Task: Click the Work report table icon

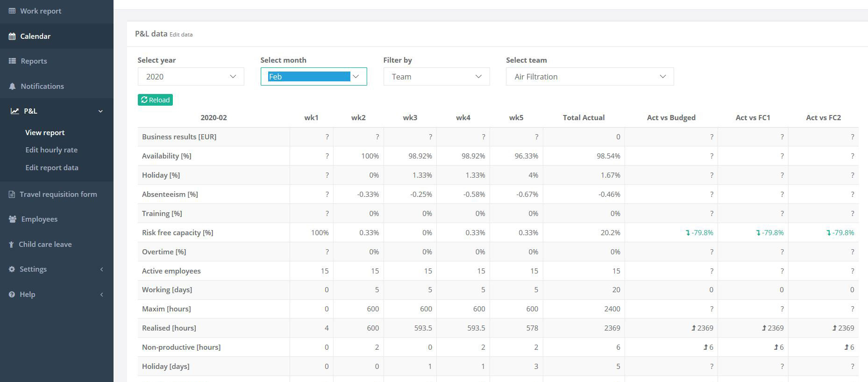Action: point(12,11)
